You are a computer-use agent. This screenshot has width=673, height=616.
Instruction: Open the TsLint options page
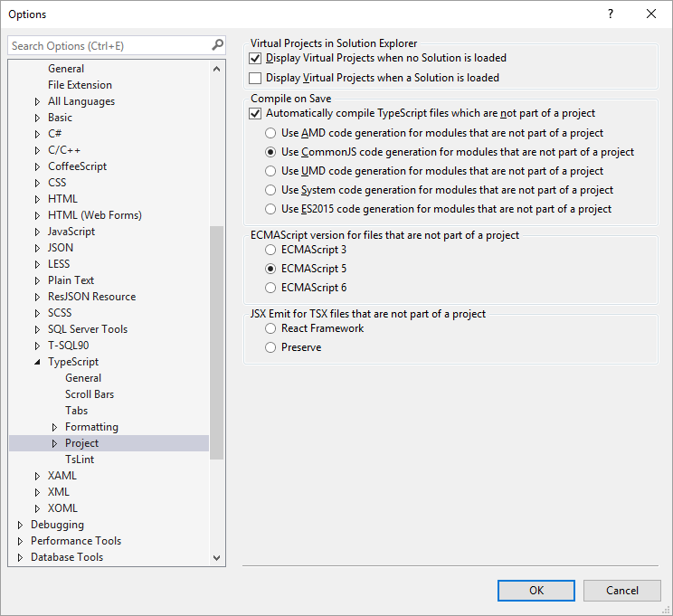pos(80,460)
